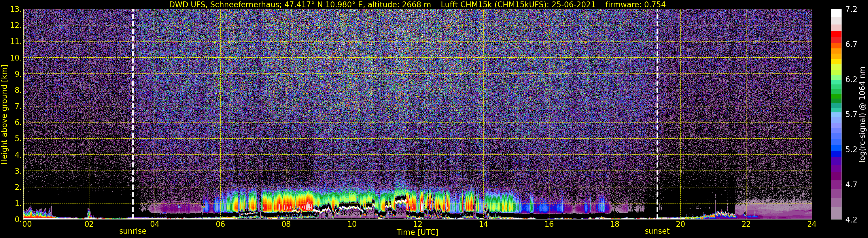Screen dimensions: 868x238
Task: Click time axis tick '02'
Action: click(x=89, y=224)
